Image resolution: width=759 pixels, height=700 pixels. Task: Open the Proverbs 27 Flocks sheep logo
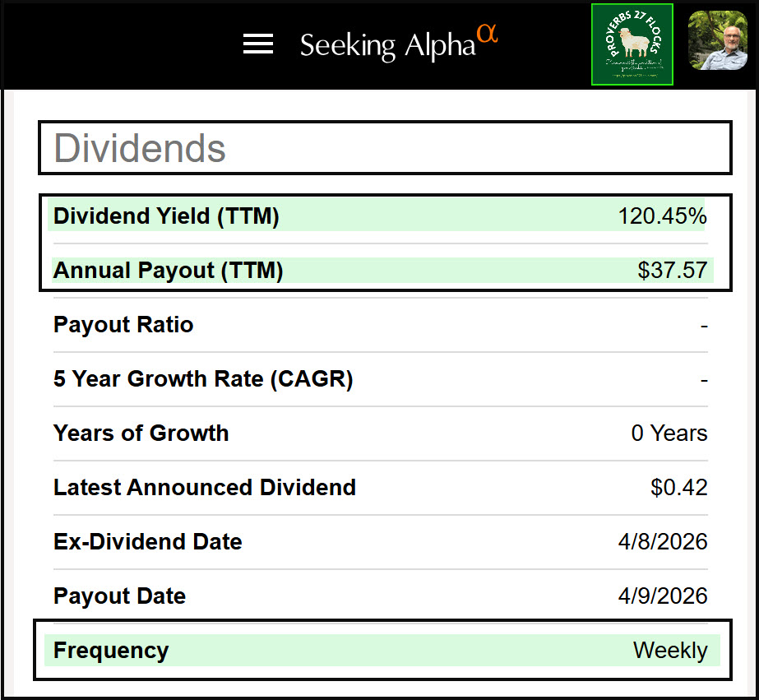click(x=632, y=44)
